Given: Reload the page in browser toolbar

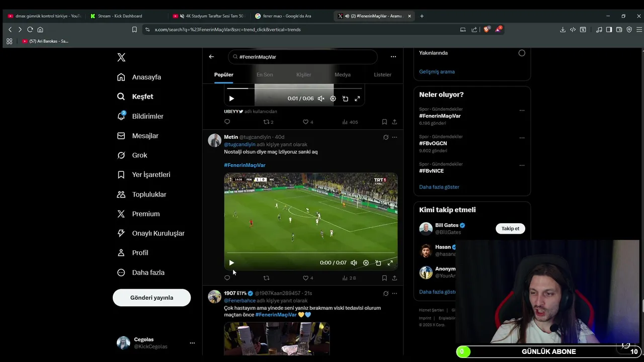Looking at the screenshot, I should (30, 30).
